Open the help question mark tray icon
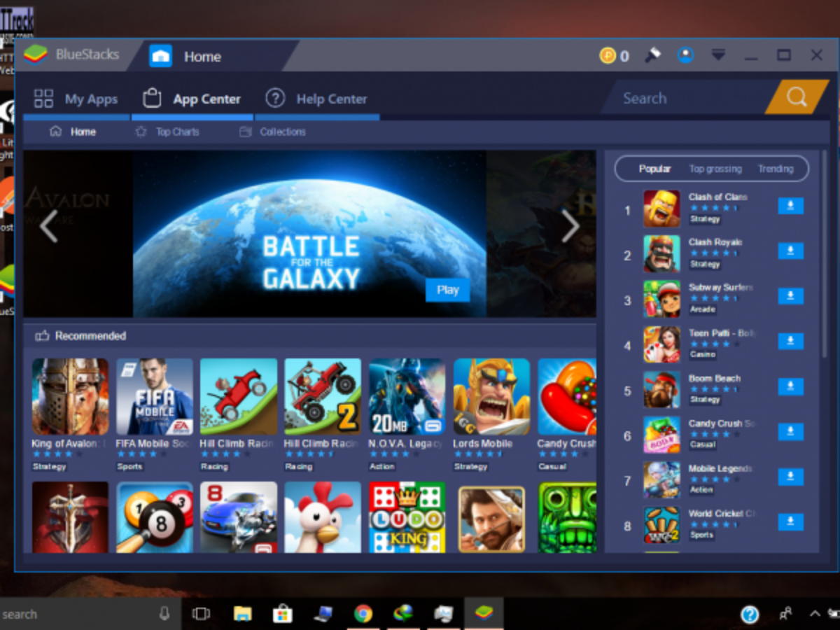The width and height of the screenshot is (840, 630). pyautogui.click(x=750, y=615)
